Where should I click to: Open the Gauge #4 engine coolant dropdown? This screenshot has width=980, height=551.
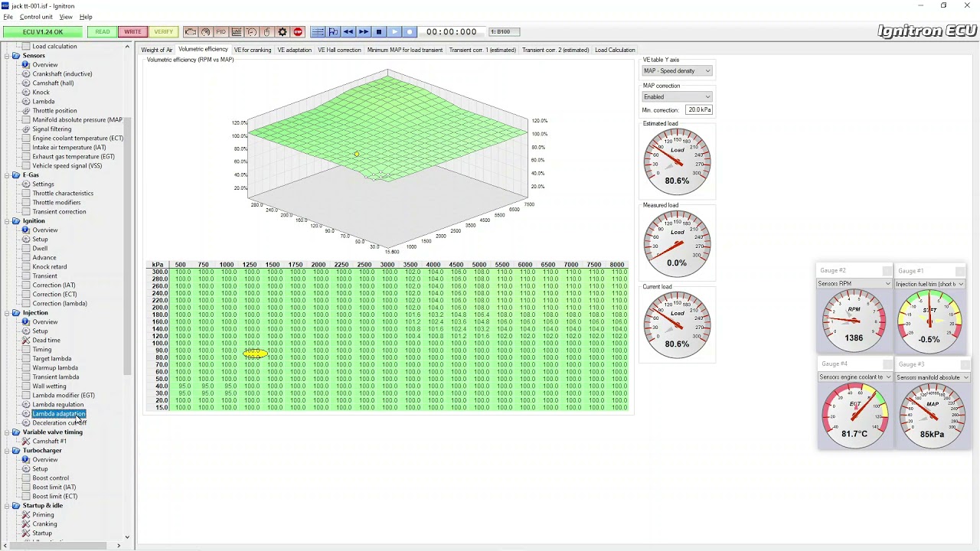pos(854,377)
